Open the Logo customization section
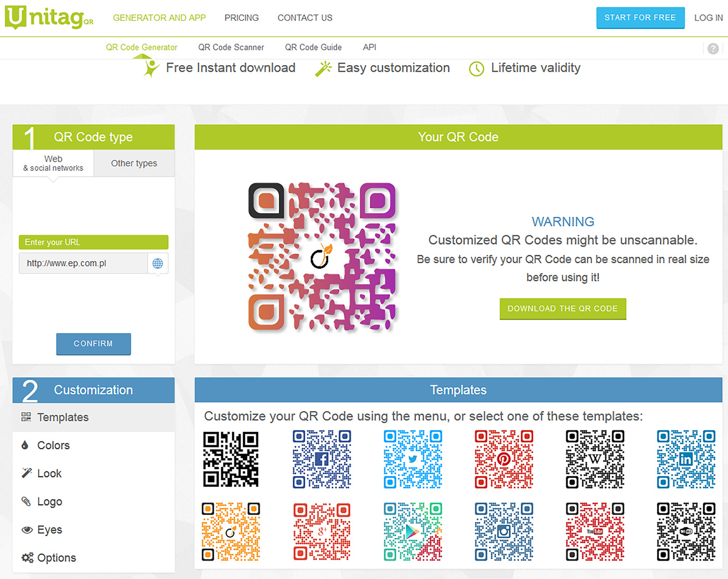This screenshot has height=579, width=728. (94, 502)
